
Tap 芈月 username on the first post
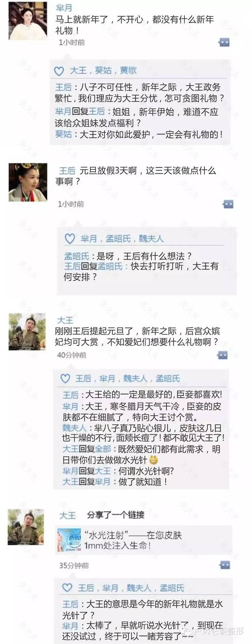[65, 8]
